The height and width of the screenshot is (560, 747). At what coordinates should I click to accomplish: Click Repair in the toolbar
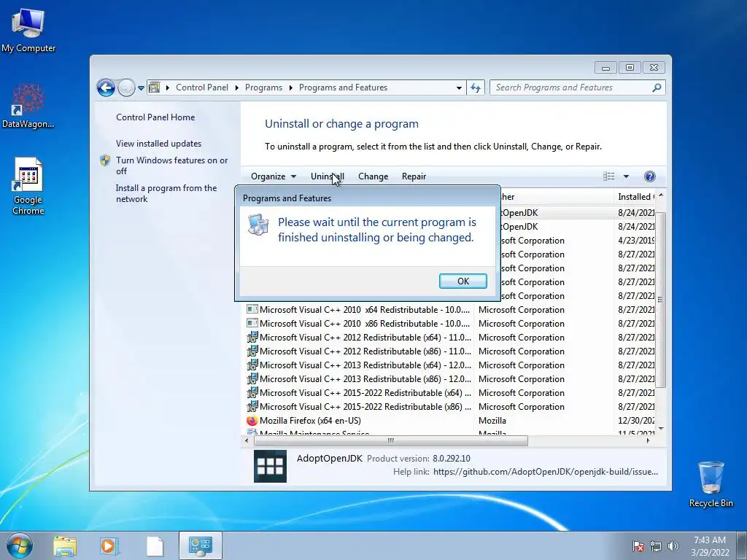coord(414,176)
